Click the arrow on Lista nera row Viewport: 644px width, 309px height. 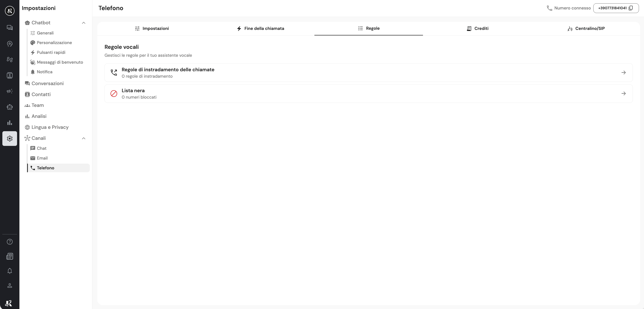coord(624,94)
